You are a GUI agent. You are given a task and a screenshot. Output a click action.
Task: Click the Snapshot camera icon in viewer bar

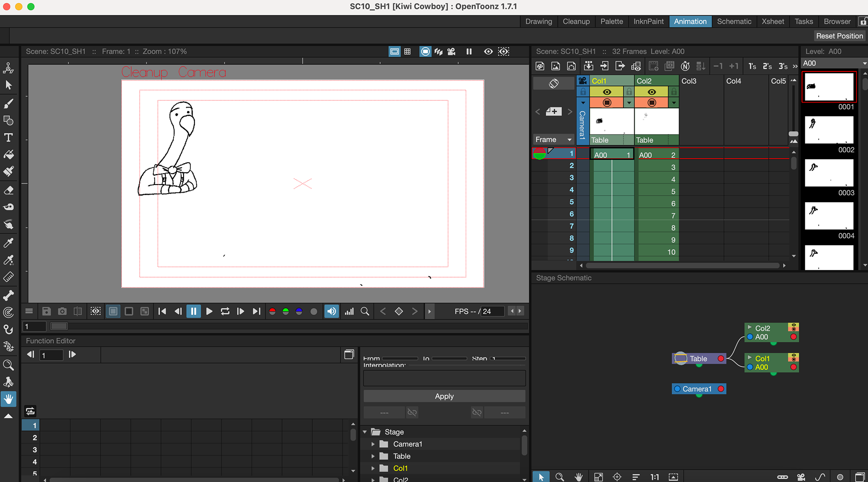62,311
